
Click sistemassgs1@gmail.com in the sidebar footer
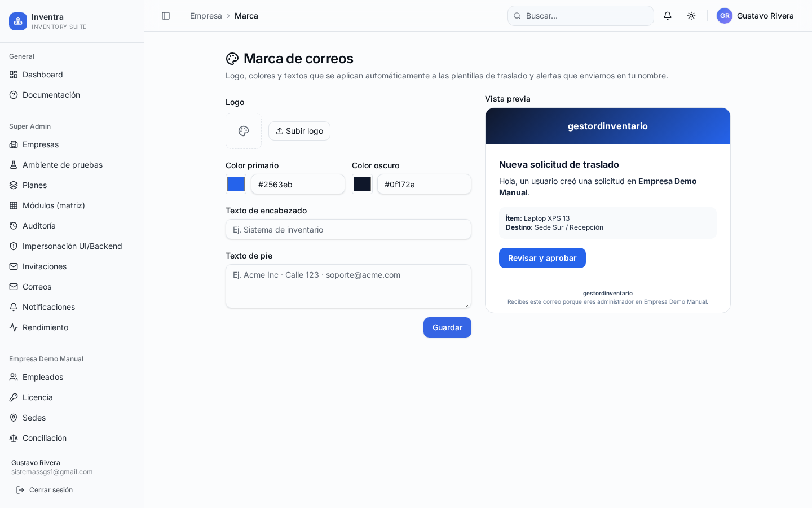click(52, 472)
